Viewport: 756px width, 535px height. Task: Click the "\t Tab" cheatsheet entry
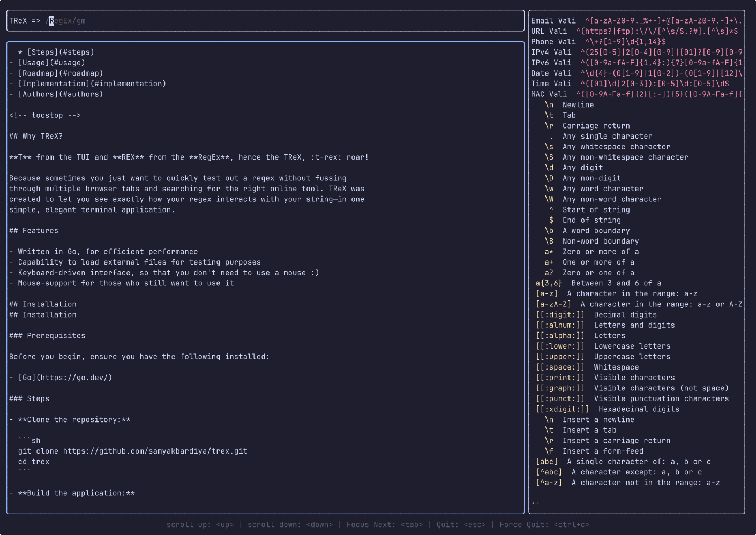tap(559, 115)
